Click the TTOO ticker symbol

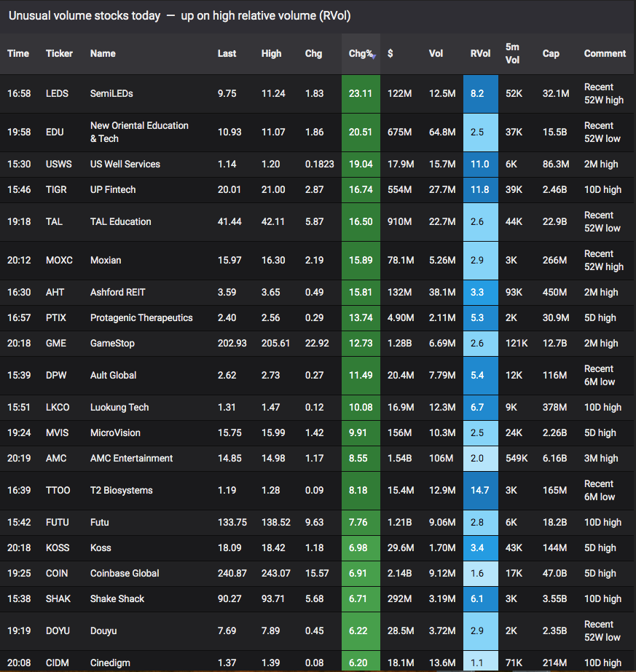click(x=58, y=490)
